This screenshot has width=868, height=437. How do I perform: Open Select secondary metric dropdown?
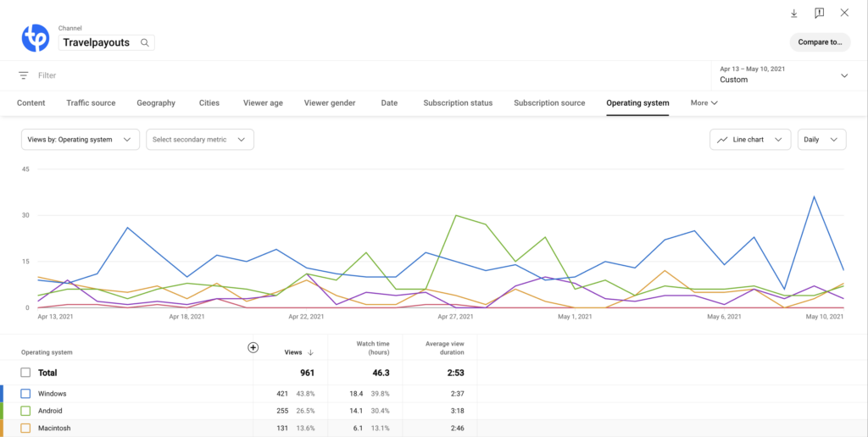[x=199, y=140]
